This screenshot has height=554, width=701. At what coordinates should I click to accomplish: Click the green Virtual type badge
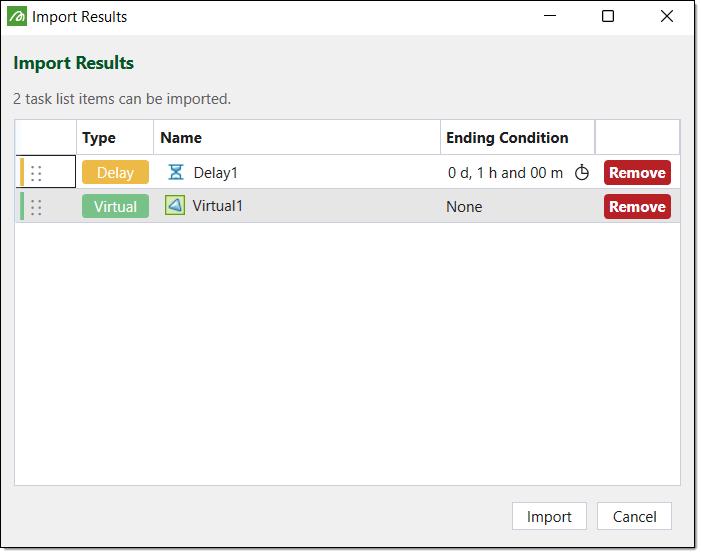pos(115,207)
